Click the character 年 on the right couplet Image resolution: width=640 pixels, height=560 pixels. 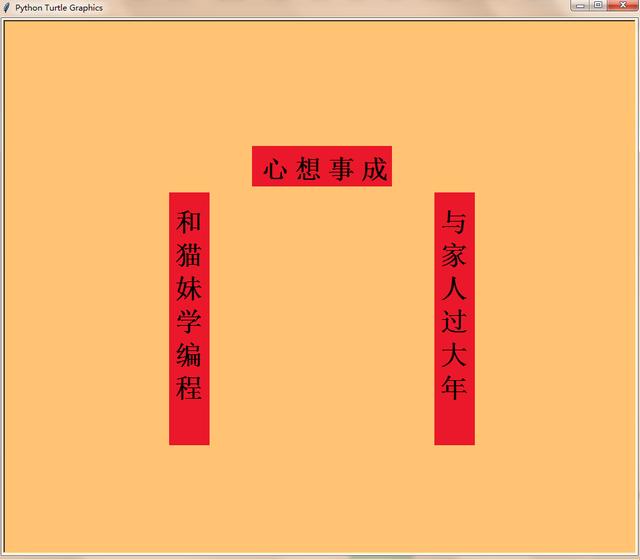tap(454, 387)
